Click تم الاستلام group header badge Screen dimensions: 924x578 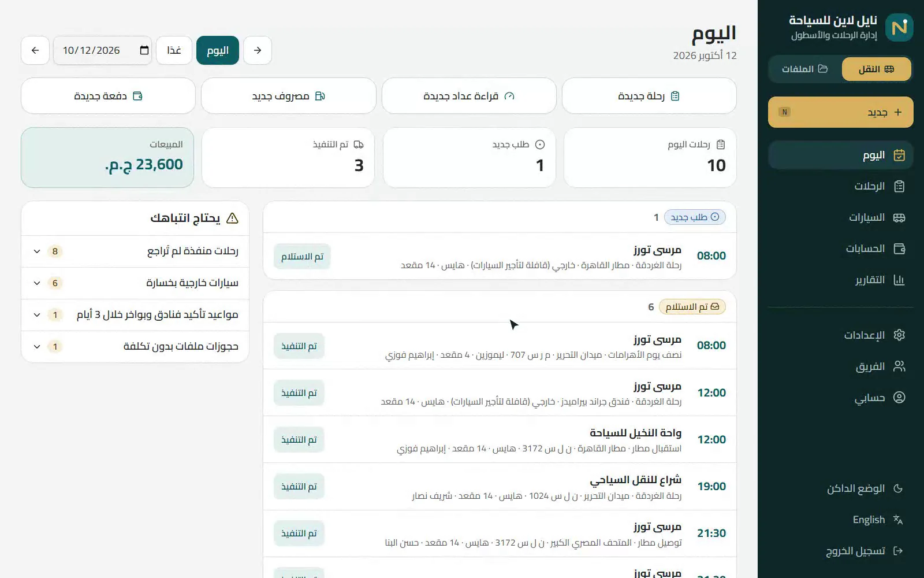[692, 307]
